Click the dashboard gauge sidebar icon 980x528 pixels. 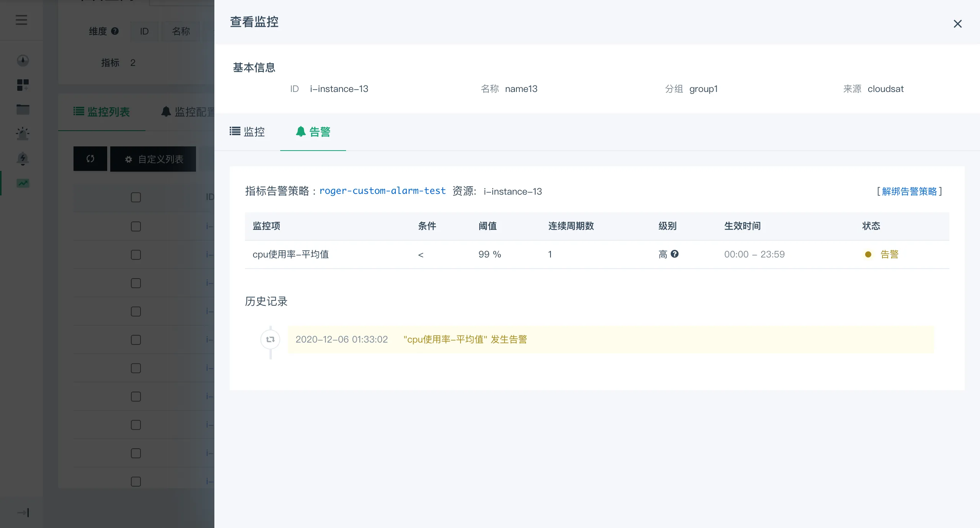click(x=23, y=61)
